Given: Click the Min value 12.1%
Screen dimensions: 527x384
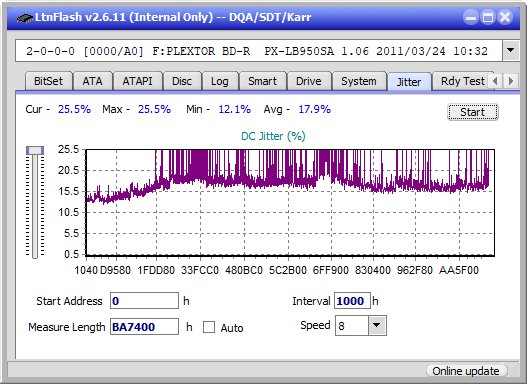Looking at the screenshot, I should pos(235,109).
